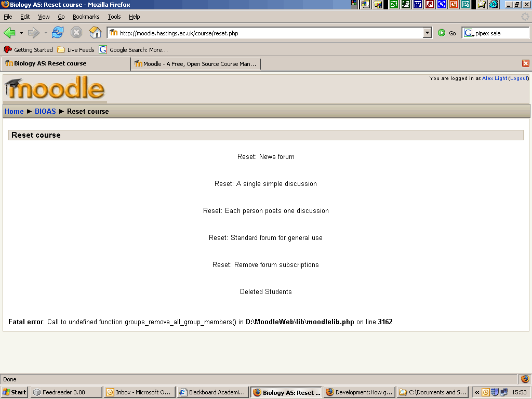Launch PowerPoint from the Office shortcut bar

tap(453, 4)
